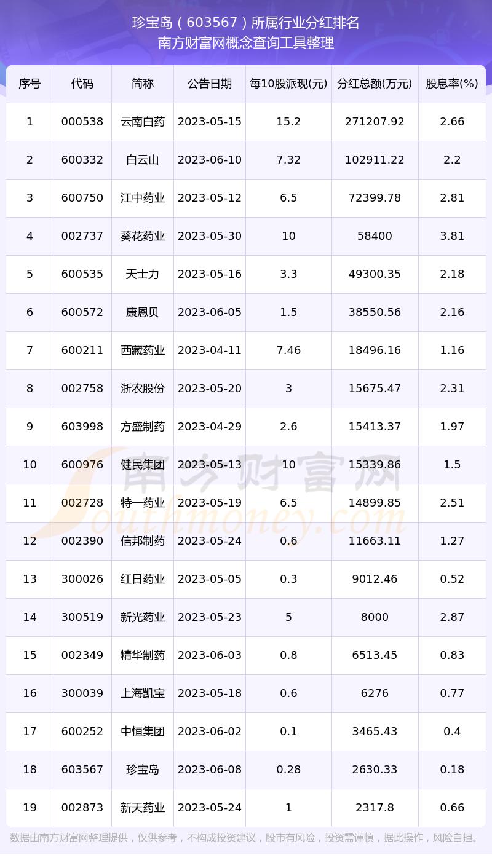The height and width of the screenshot is (868, 492).
Task: Click the 简称 column header
Action: 143,84
